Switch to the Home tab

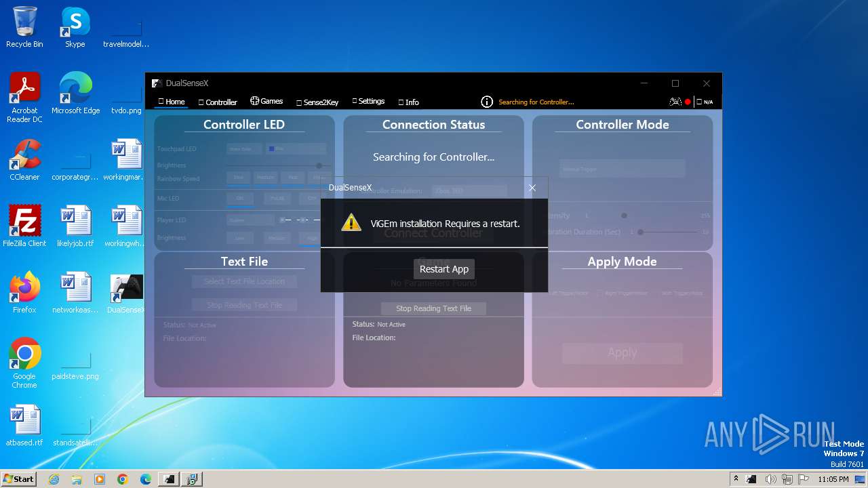click(x=172, y=102)
